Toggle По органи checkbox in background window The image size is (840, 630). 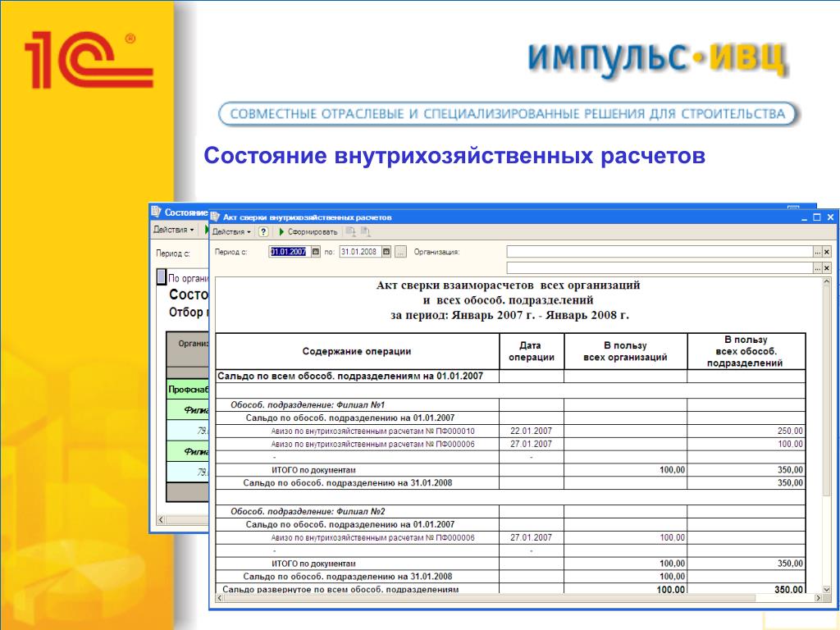(x=162, y=277)
